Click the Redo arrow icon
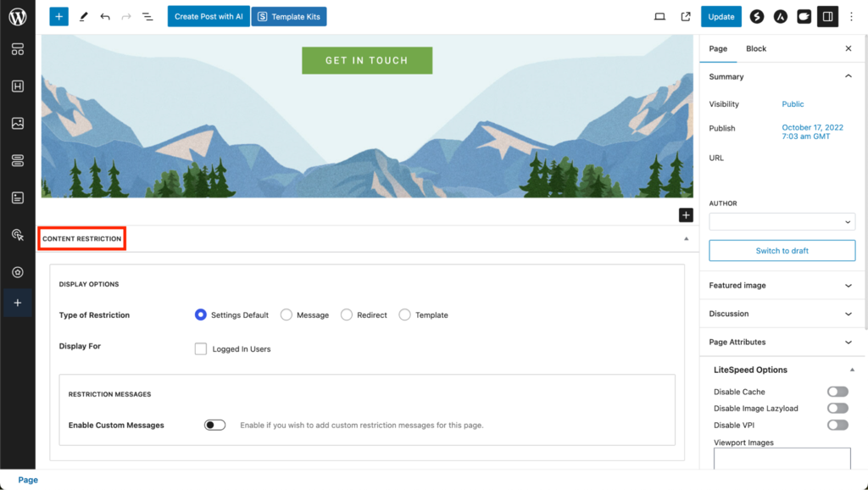The image size is (868, 490). pos(125,16)
